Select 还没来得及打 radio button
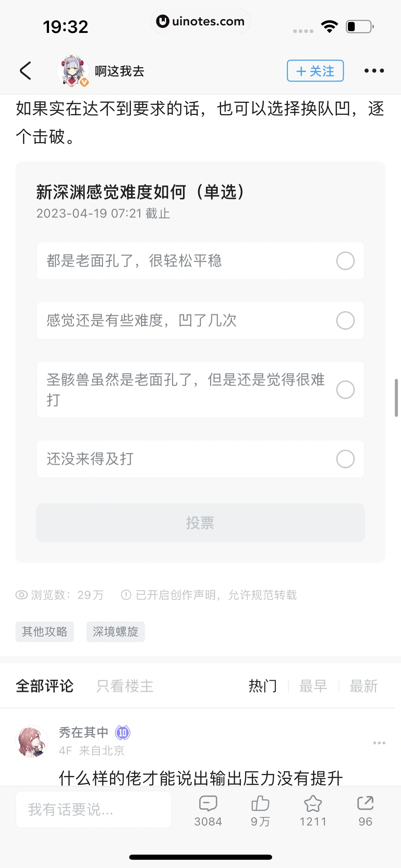401x868 pixels. (345, 459)
